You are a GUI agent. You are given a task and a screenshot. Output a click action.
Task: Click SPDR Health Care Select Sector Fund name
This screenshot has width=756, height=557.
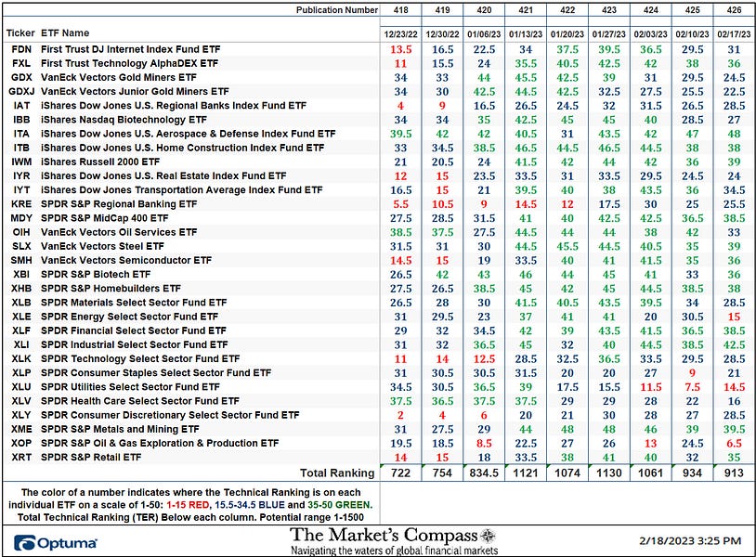(x=140, y=401)
